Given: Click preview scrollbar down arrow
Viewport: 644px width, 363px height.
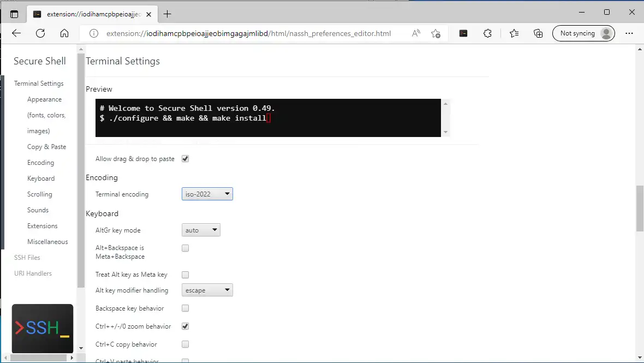Looking at the screenshot, I should click(446, 132).
